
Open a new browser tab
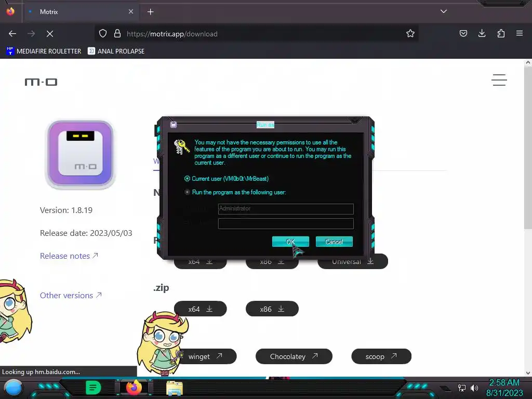(x=151, y=12)
